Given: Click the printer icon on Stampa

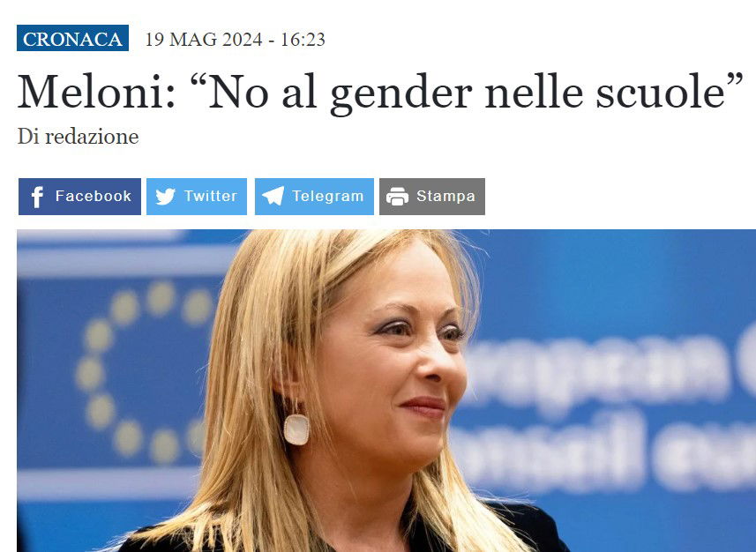Looking at the screenshot, I should coord(397,197).
